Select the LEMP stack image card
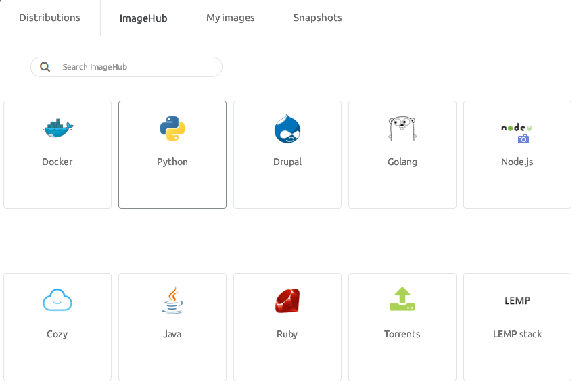The width and height of the screenshot is (585, 392). coord(517,327)
